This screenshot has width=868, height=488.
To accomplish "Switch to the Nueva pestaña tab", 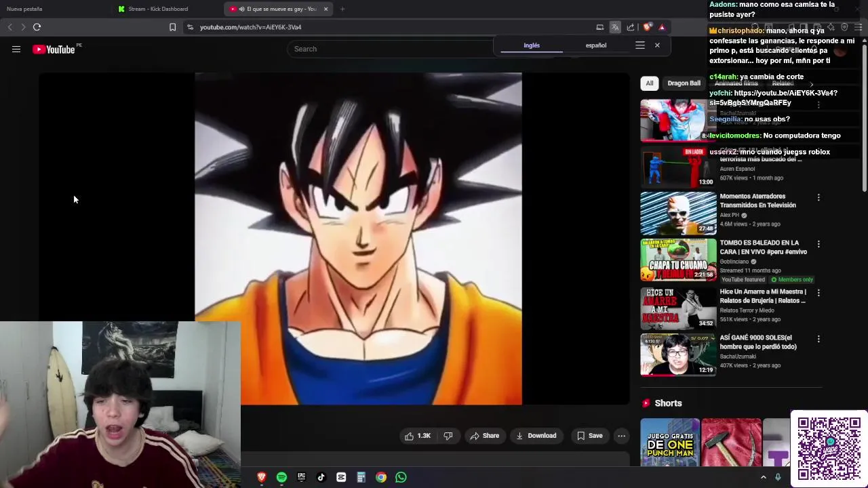I will point(24,9).
